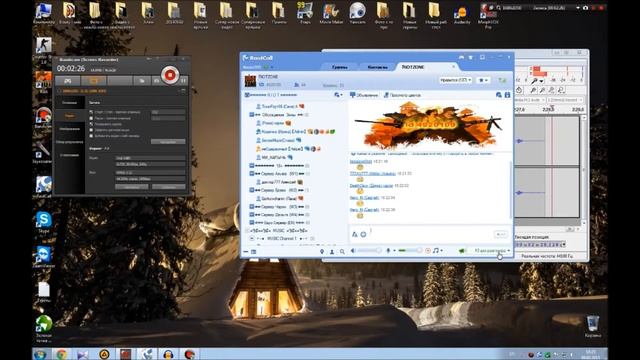The image size is (640, 360).
Task: Click the locate-me pin icon in RaidCall's bottom bar
Action: pyautogui.click(x=322, y=252)
